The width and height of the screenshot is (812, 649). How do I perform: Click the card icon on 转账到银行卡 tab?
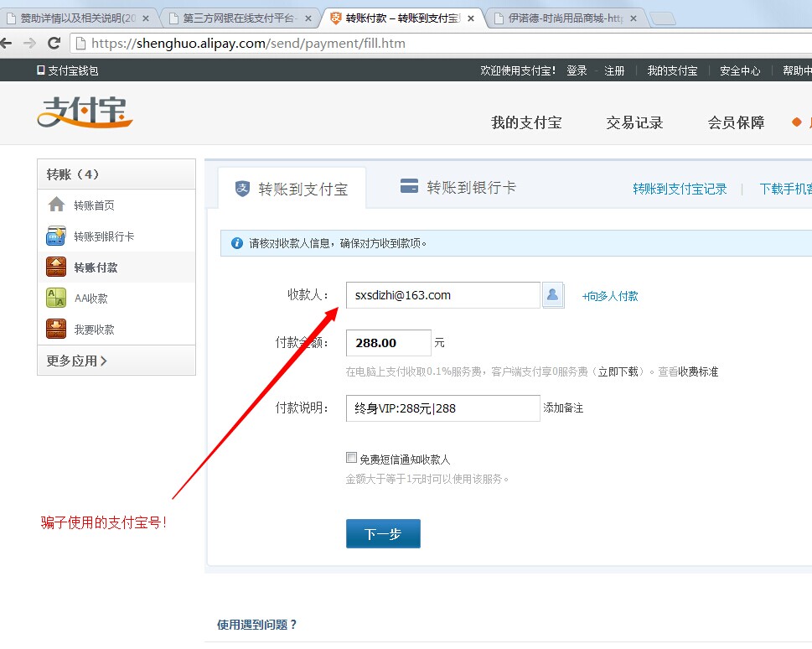409,185
